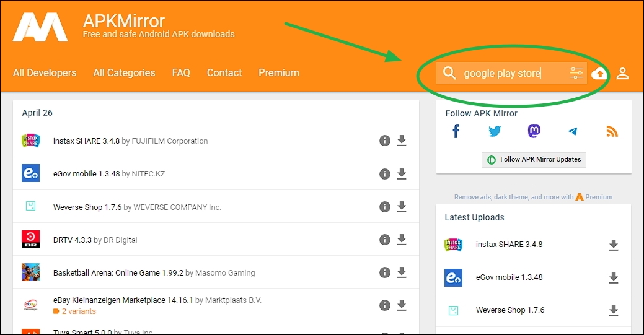The width and height of the screenshot is (644, 335).
Task: Open Basketball Arena: Online Game listing
Action: click(x=118, y=273)
